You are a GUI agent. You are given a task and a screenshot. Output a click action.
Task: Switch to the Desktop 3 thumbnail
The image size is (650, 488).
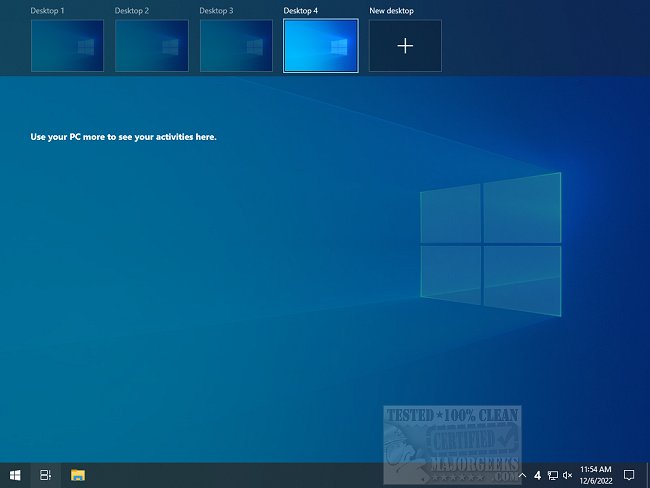coord(236,46)
